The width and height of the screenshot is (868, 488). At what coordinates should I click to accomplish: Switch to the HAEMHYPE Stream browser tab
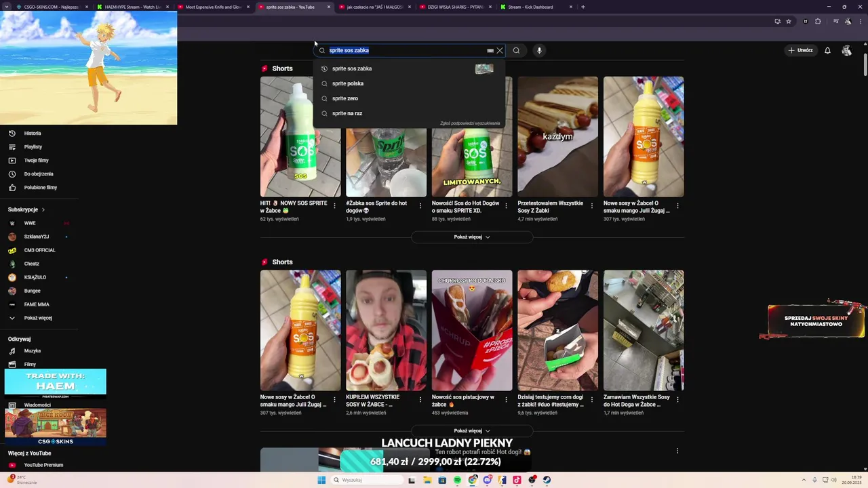click(x=132, y=7)
